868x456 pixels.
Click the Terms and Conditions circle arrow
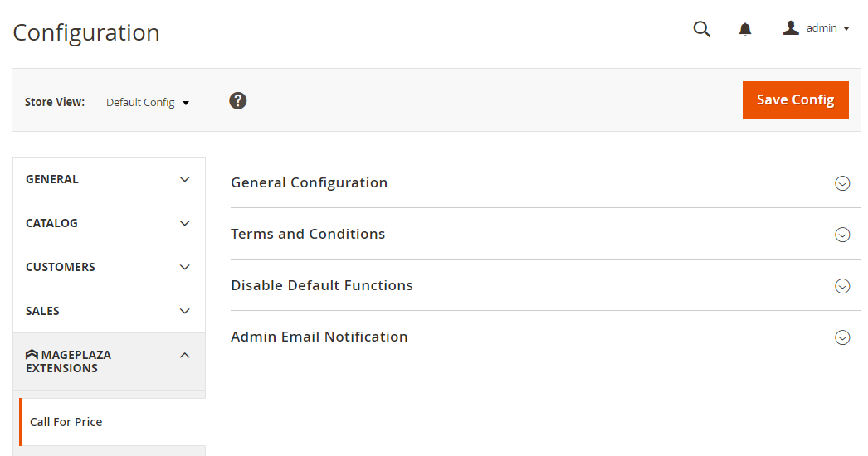842,235
